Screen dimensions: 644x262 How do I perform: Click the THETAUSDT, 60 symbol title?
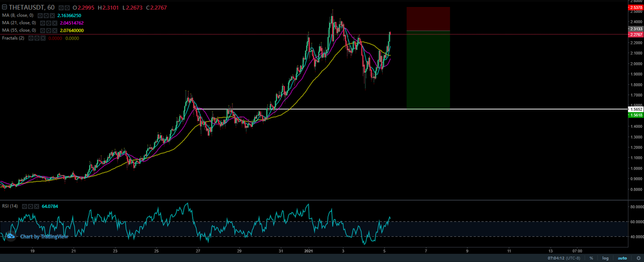[x=32, y=8]
